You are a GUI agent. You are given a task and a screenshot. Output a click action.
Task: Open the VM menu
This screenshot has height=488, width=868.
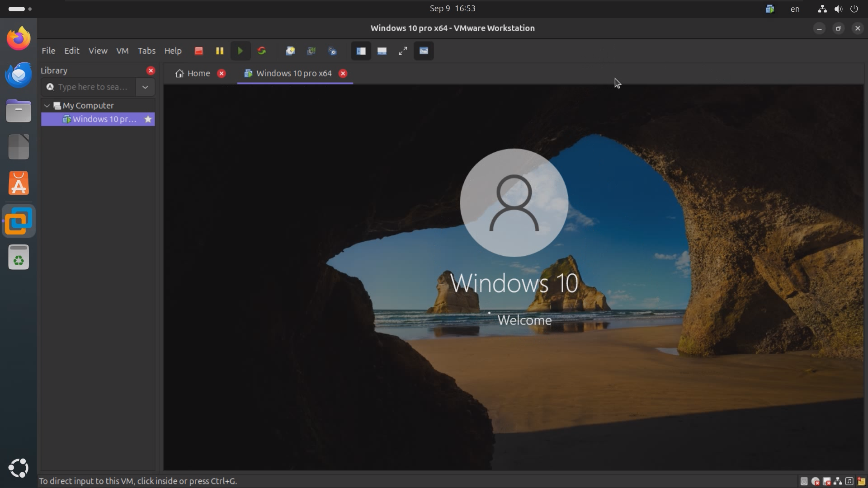coord(123,51)
